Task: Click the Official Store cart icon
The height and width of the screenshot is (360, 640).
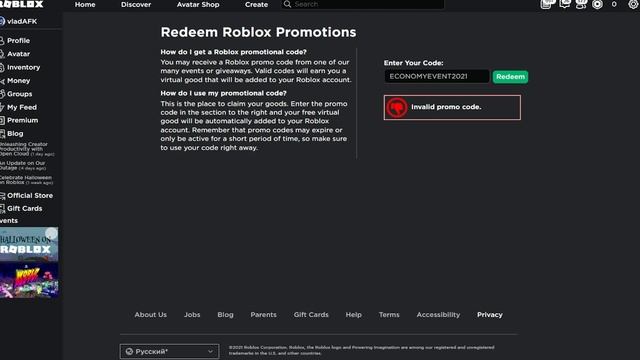Action: tap(2, 196)
